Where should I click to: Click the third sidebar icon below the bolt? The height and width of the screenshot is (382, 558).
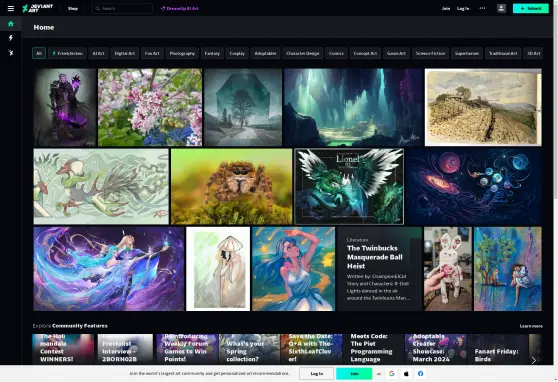pyautogui.click(x=11, y=53)
